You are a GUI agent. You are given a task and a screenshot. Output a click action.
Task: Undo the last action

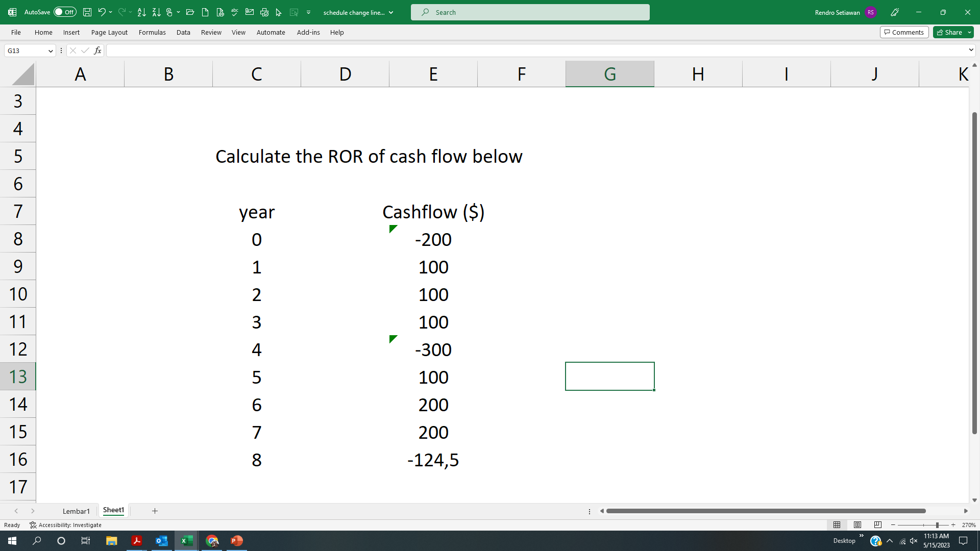[x=102, y=12]
